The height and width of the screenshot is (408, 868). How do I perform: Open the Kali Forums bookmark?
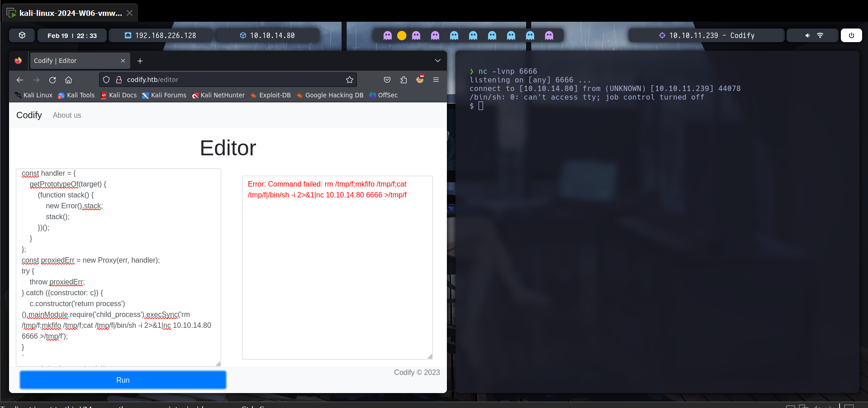pos(164,95)
